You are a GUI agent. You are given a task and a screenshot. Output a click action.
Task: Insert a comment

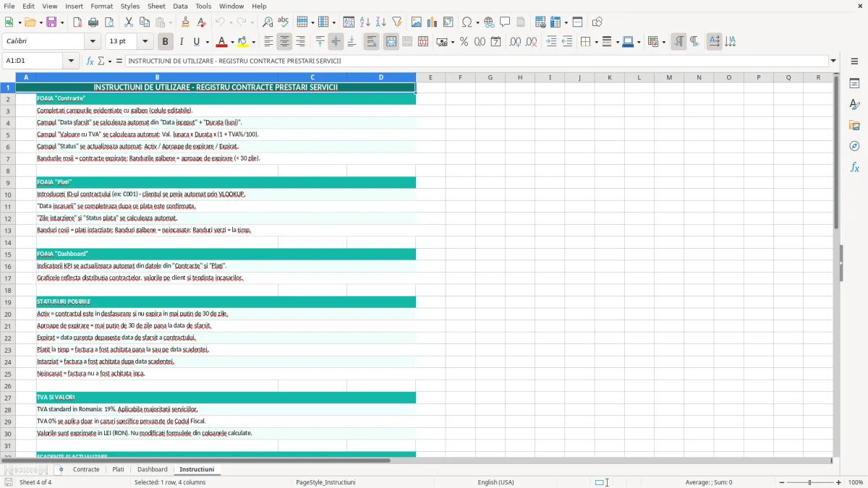tap(505, 22)
